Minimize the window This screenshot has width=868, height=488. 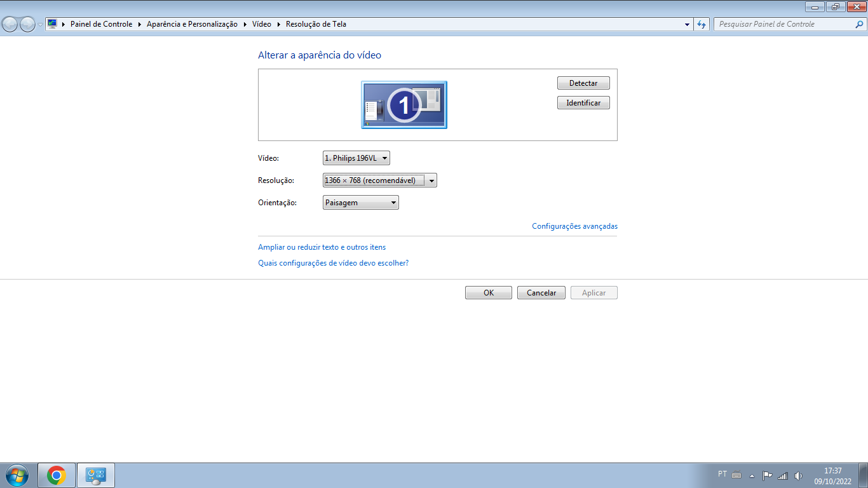tap(815, 6)
